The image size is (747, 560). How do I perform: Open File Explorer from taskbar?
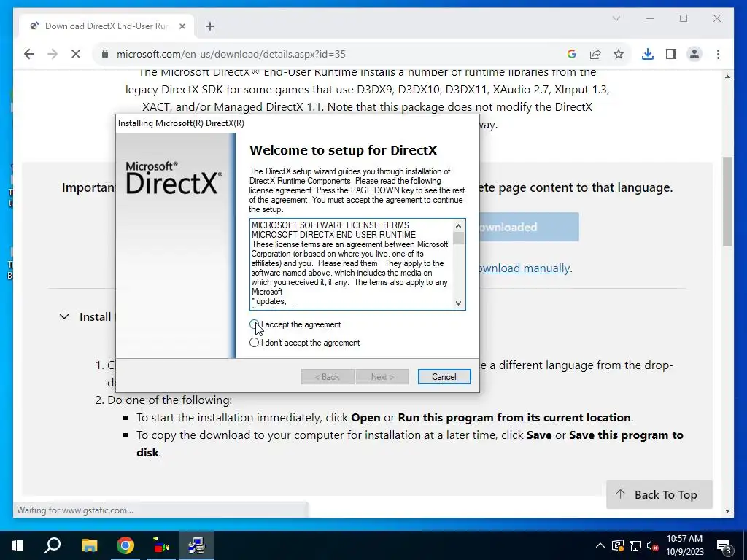click(89, 545)
